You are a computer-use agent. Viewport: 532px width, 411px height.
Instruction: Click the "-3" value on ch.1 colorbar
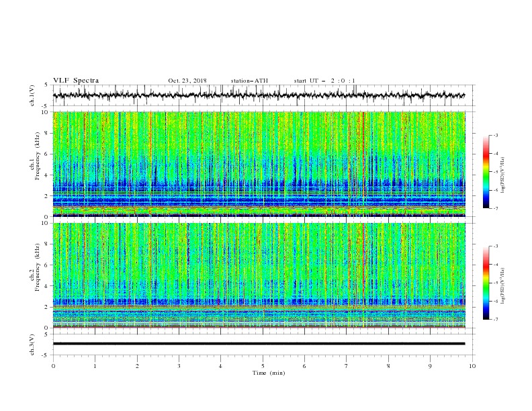coord(496,135)
